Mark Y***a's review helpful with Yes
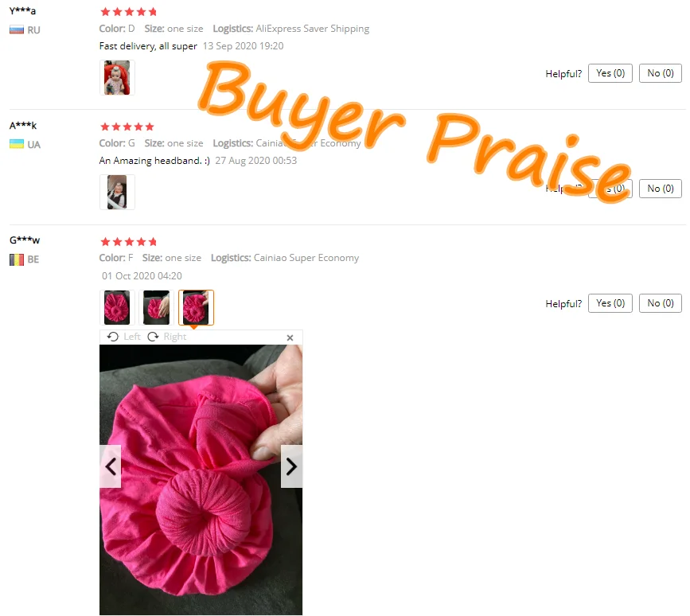 610,73
